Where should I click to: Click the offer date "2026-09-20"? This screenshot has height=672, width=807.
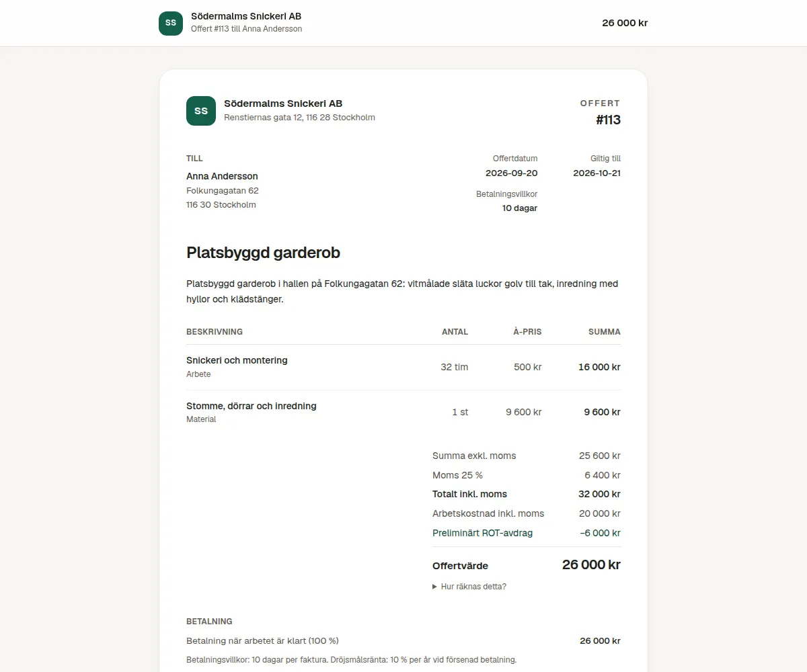tap(511, 173)
